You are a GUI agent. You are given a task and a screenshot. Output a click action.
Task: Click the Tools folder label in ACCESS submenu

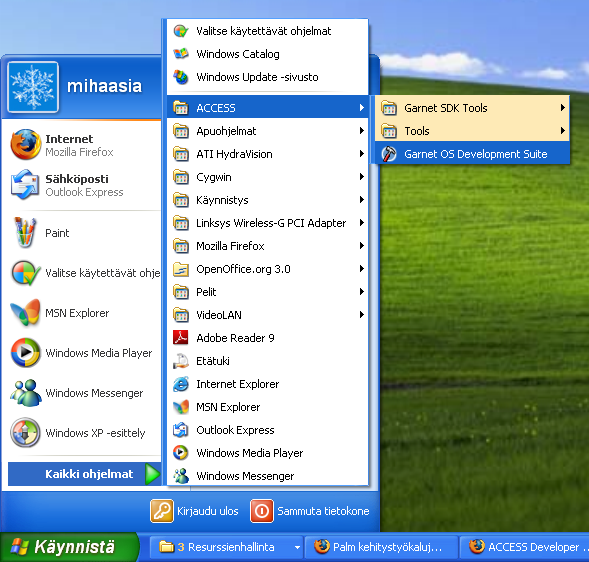417,131
